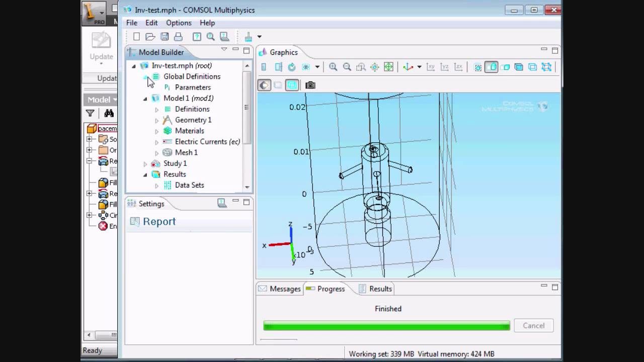Click the Zoom In icon in the Graphics toolbar
Screen dimensions: 644x362
click(x=333, y=67)
